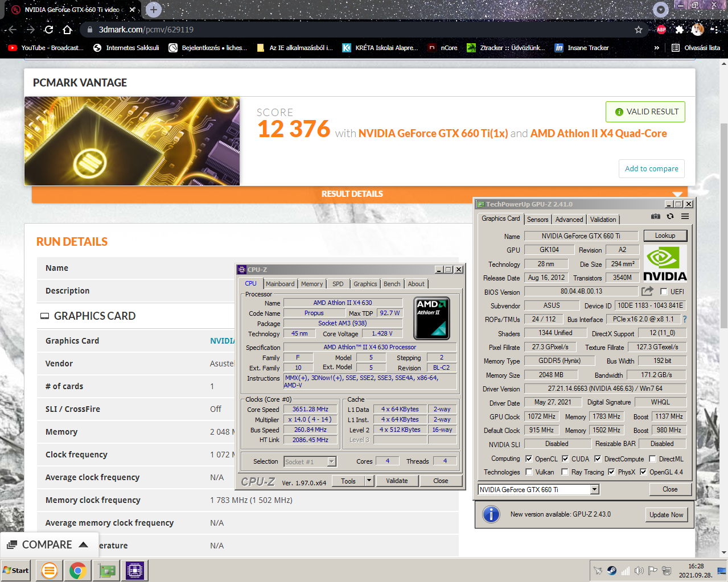Toggle the CUDA checkbox

click(565, 459)
